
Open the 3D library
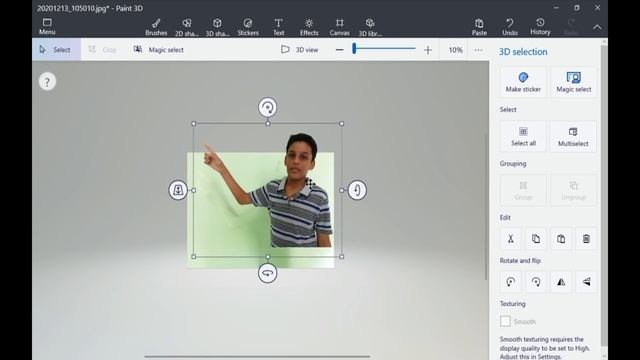370,27
